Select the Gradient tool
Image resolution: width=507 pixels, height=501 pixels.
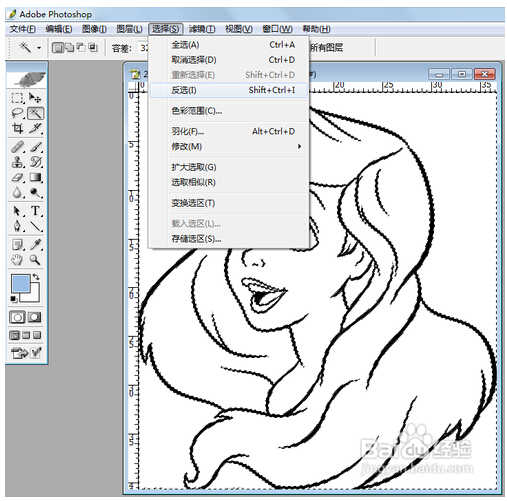(x=35, y=177)
